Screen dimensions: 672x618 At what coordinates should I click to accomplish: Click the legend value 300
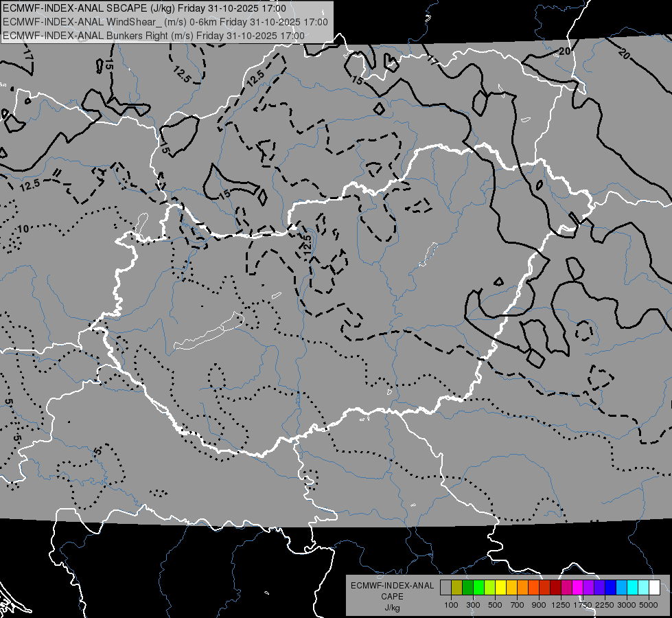coord(473,605)
